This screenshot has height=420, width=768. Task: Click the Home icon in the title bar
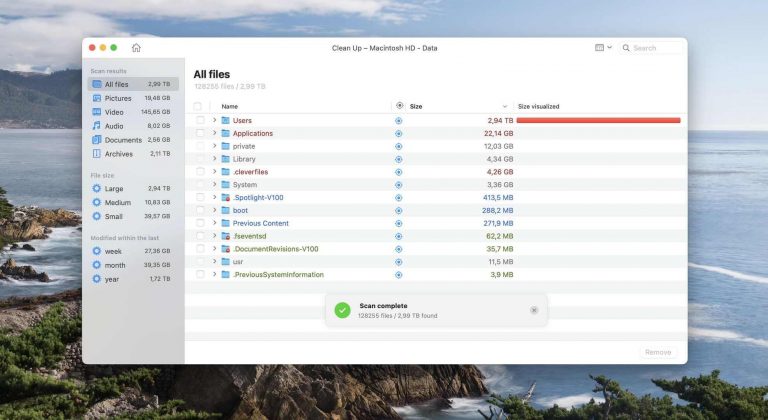pos(136,48)
